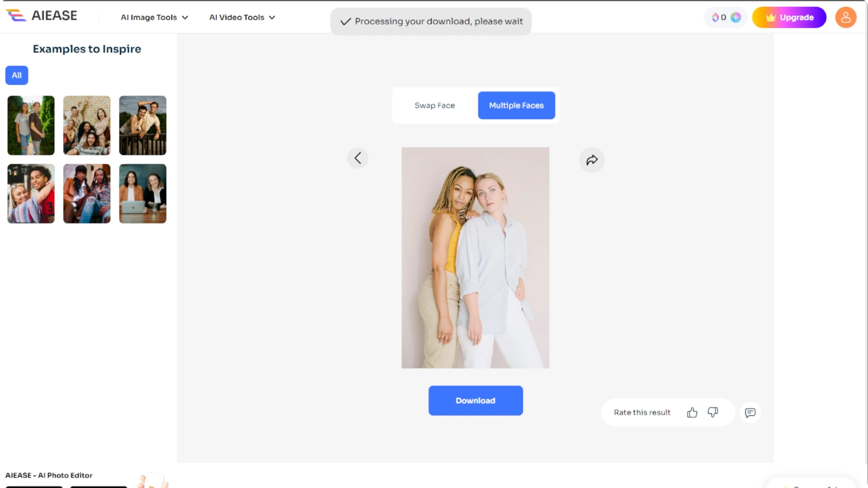Share the result with the arrow icon
Image resolution: width=868 pixels, height=488 pixels.
(x=592, y=160)
